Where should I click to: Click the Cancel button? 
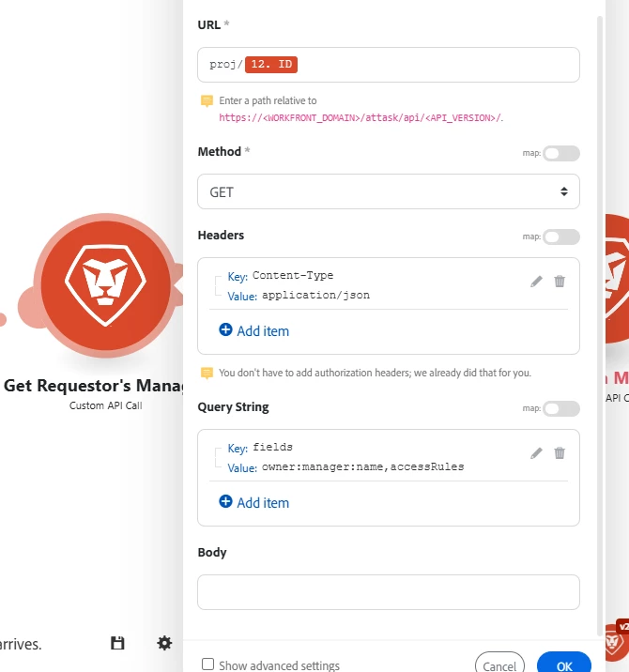[x=499, y=664]
